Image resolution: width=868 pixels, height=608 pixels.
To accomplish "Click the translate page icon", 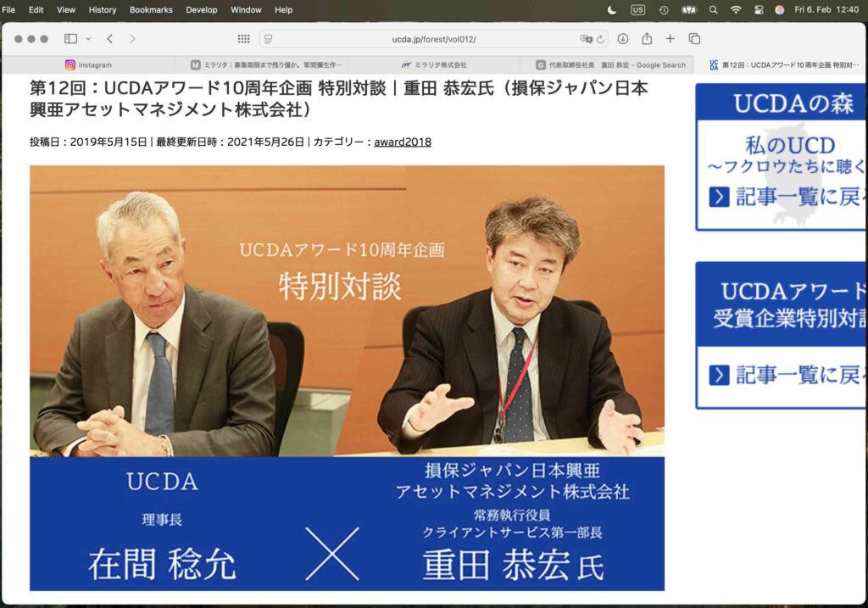I will (585, 39).
